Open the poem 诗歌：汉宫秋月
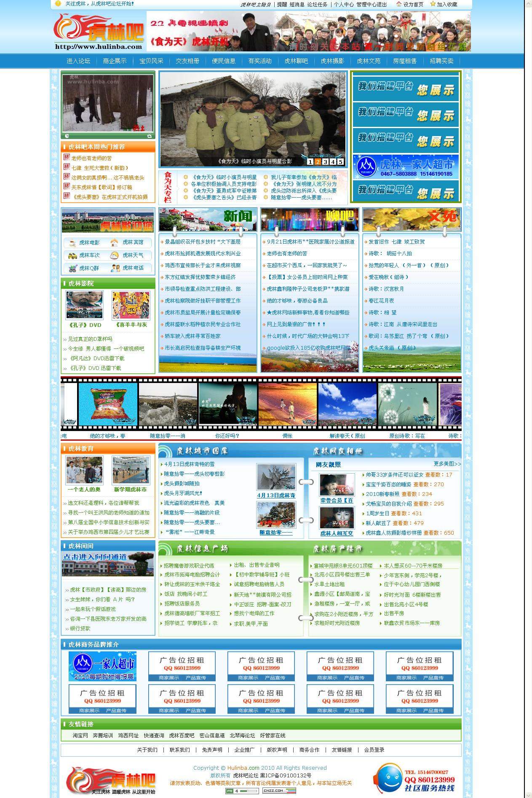 pyautogui.click(x=386, y=289)
